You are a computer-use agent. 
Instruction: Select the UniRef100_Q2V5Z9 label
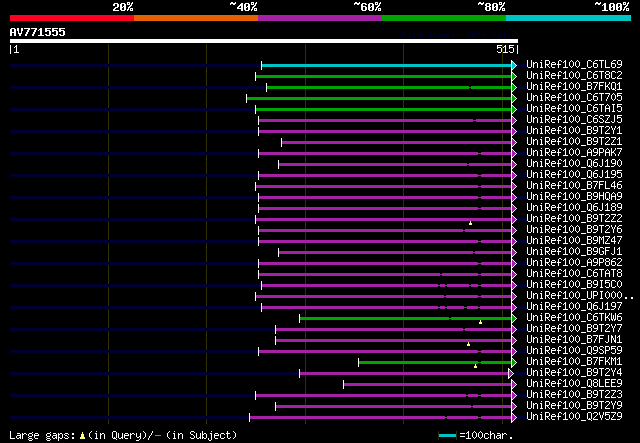pos(574,417)
